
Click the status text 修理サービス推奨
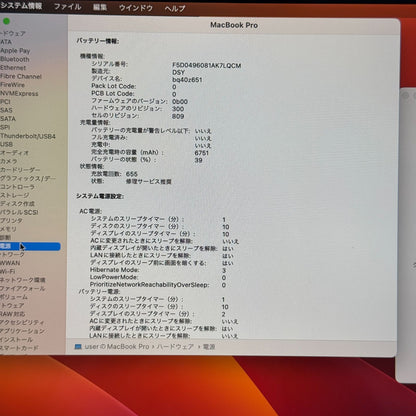coord(149,182)
